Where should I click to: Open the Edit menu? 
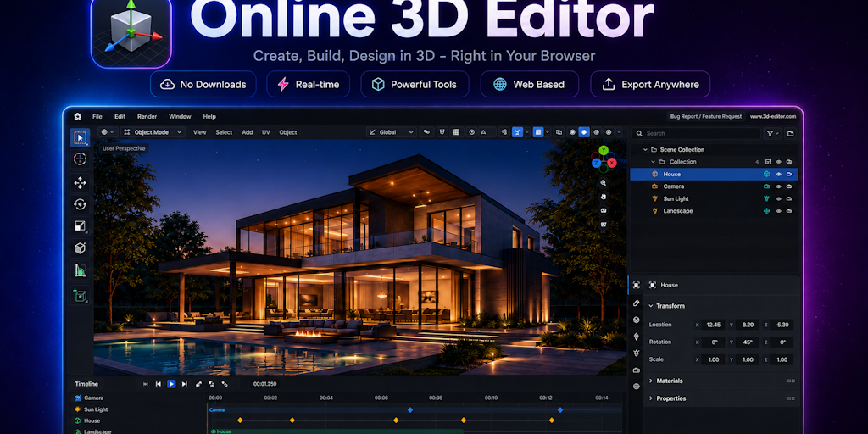120,117
